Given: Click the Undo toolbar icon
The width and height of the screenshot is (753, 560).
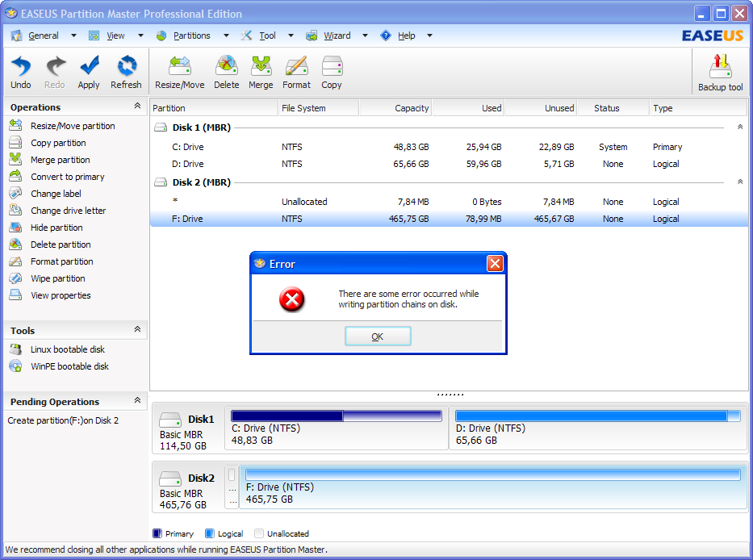Looking at the screenshot, I should [21, 72].
